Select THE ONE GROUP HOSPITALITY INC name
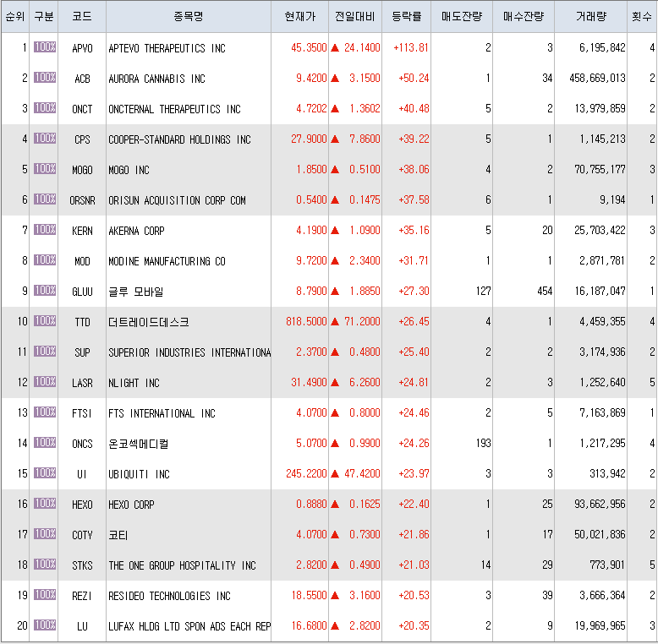 [x=182, y=565]
